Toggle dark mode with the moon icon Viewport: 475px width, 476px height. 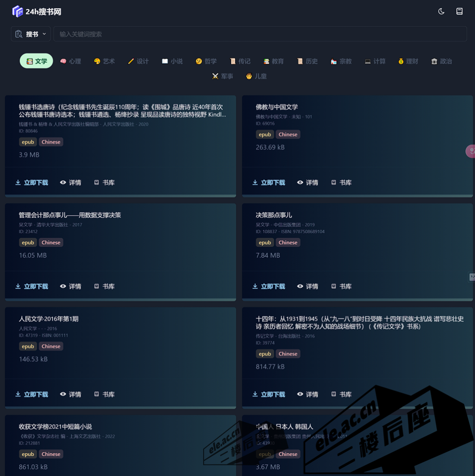click(441, 11)
